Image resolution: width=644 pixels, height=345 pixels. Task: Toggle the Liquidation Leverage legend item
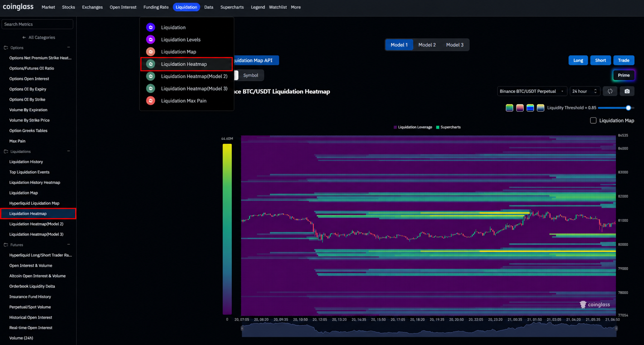pos(413,127)
